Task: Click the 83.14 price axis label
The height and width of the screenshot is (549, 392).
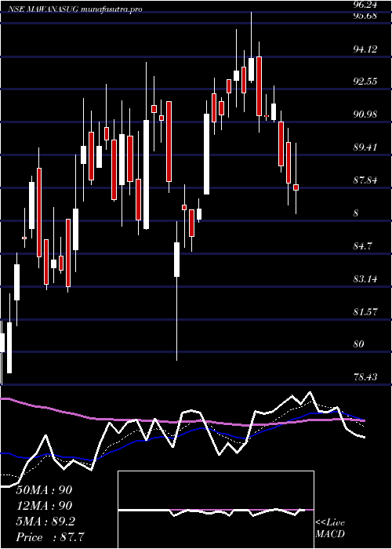Action: (x=365, y=279)
